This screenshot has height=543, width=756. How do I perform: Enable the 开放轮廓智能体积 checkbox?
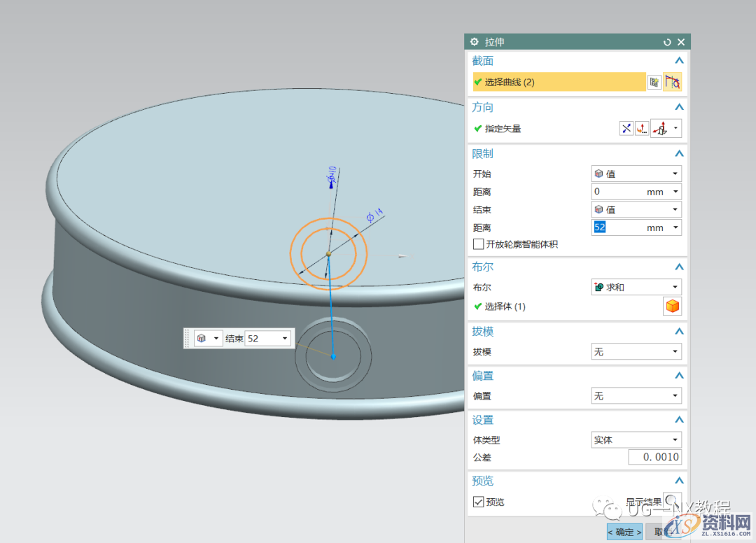point(479,244)
